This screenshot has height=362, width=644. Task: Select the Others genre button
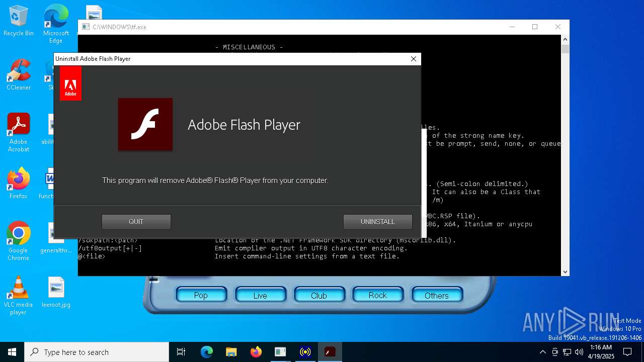tap(437, 295)
